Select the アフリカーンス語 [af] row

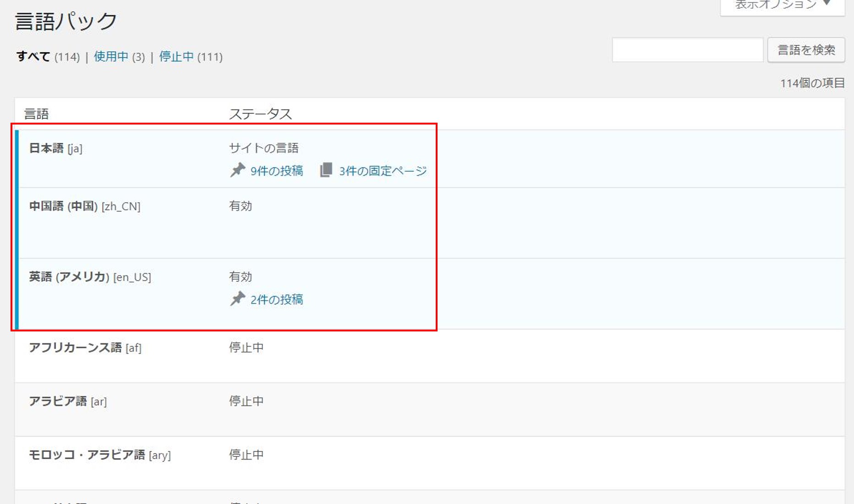[430, 356]
